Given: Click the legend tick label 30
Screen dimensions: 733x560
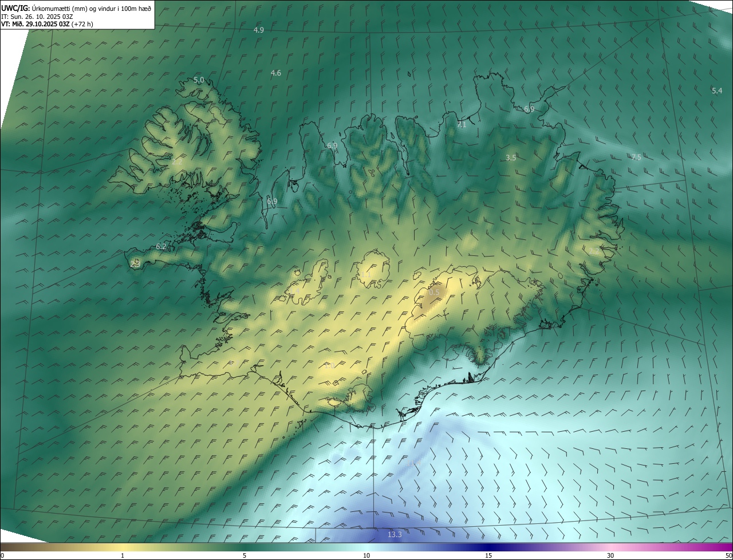Looking at the screenshot, I should click(x=610, y=556).
